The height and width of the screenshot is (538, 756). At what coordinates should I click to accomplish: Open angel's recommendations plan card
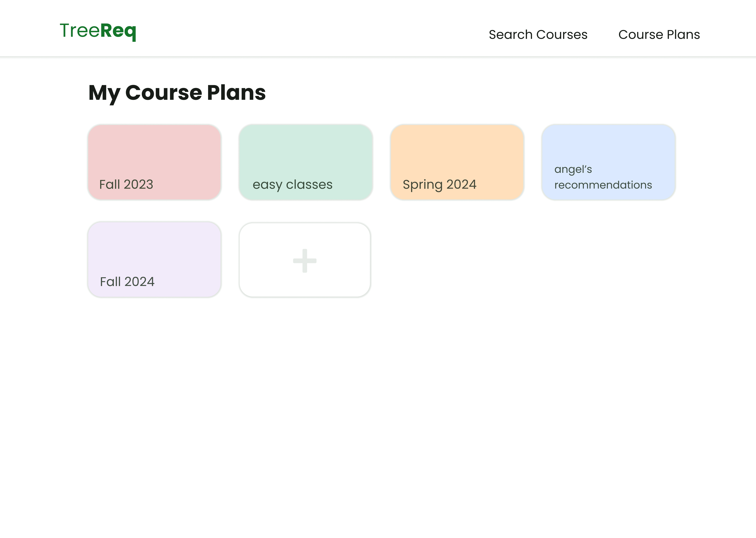pos(608,162)
